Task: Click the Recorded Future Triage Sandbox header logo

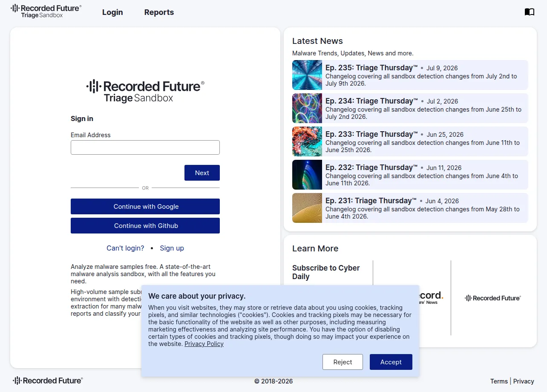Action: [x=46, y=12]
